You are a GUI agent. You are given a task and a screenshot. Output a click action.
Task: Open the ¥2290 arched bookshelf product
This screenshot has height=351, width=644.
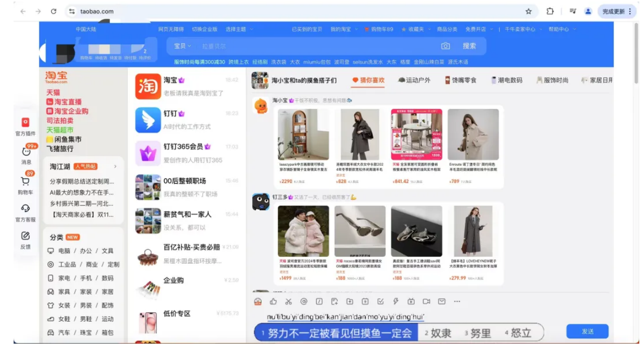(304, 147)
